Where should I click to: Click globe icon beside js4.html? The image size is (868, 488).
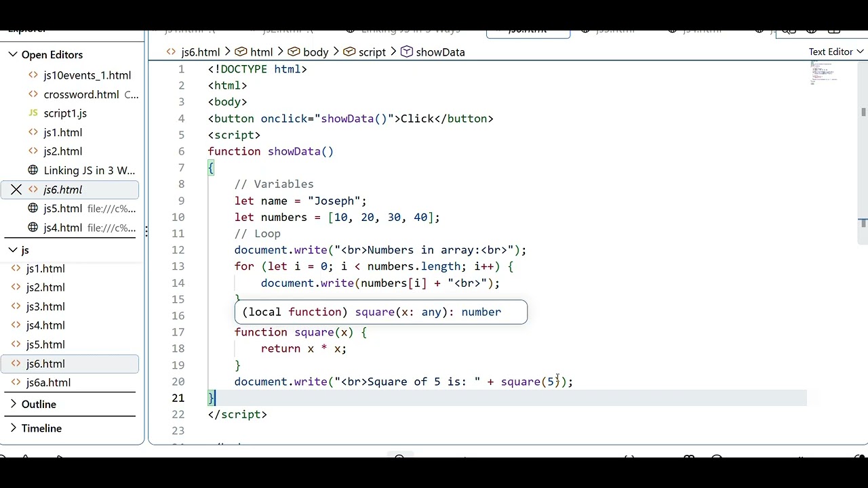[x=33, y=227]
